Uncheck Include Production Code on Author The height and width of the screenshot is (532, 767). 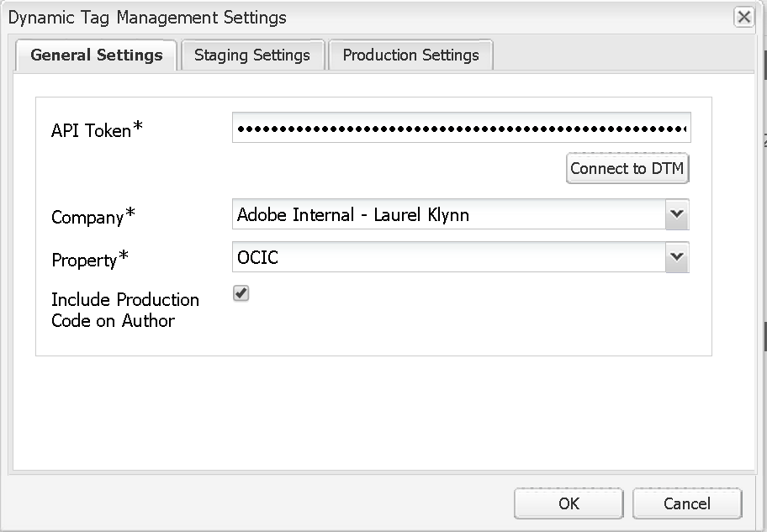(241, 293)
